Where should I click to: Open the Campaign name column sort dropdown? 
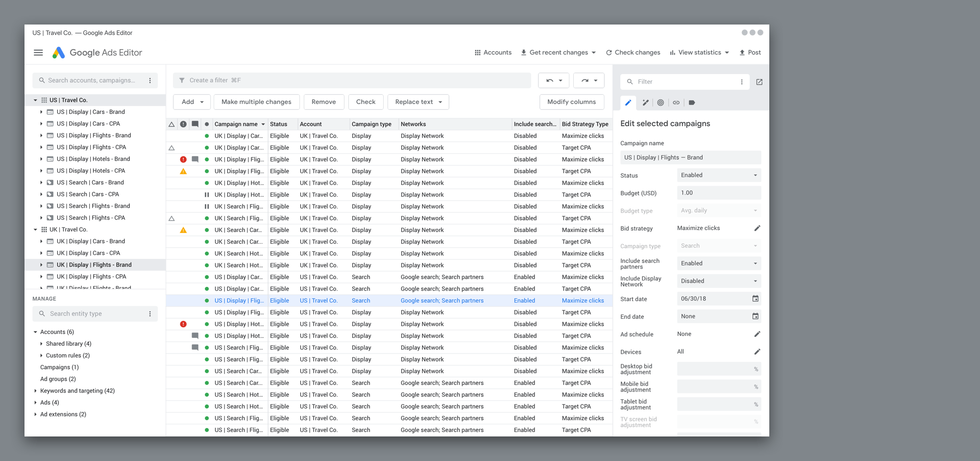(x=264, y=124)
